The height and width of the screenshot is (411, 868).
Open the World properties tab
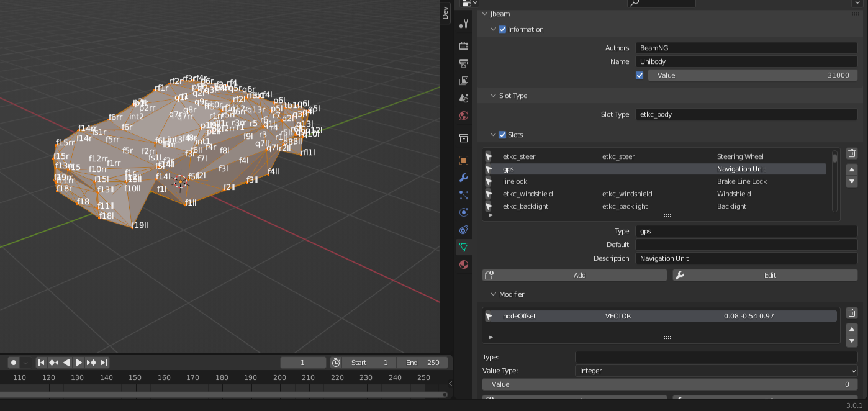(x=463, y=115)
